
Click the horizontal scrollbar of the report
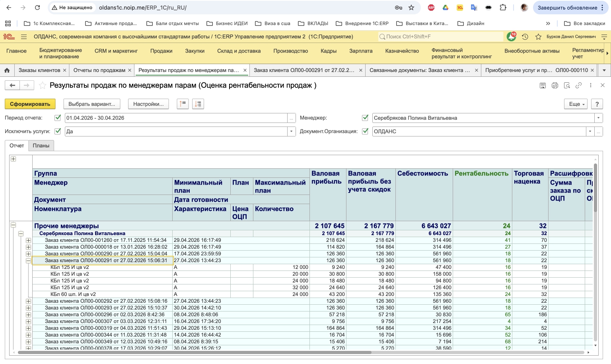[195, 352]
